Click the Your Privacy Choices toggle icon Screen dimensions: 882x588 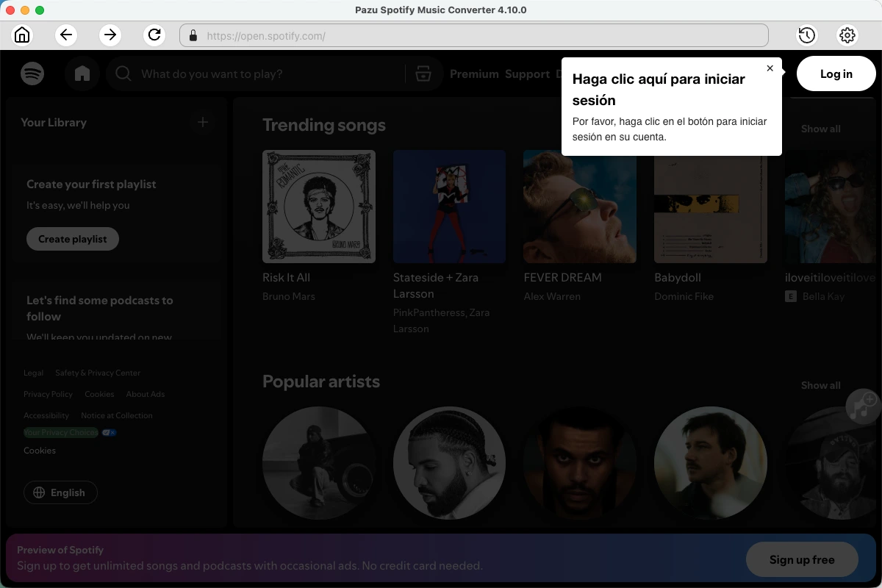click(x=109, y=432)
